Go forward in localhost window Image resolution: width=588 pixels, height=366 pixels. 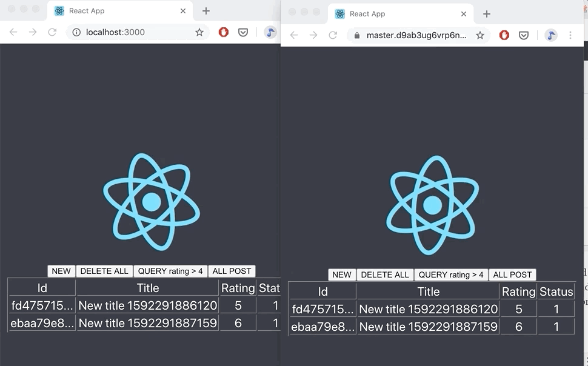(33, 32)
